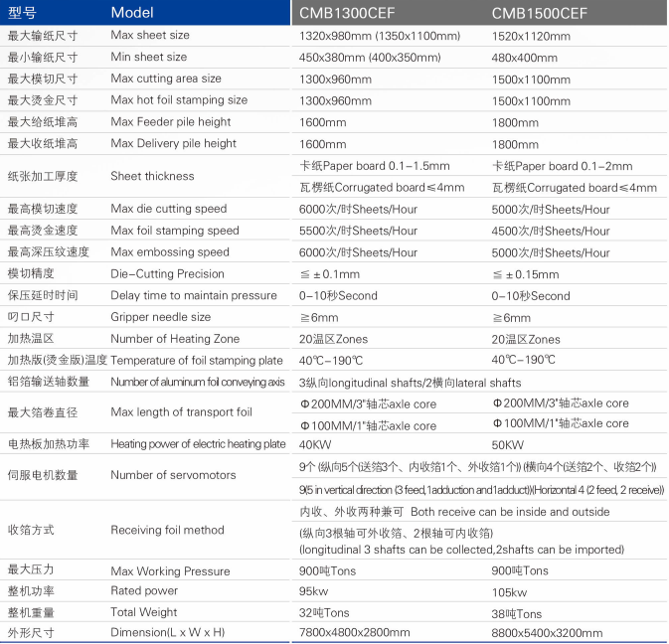Select value '1520x1120mm'
The height and width of the screenshot is (644, 669).
click(531, 36)
